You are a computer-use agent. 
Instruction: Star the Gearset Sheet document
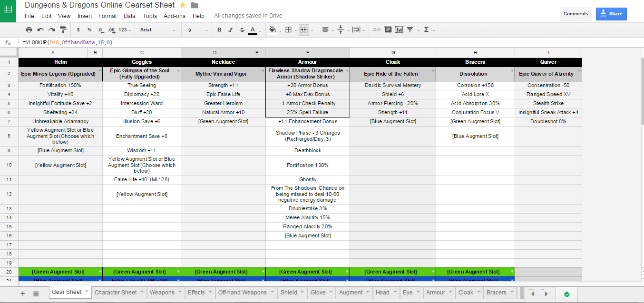click(183, 5)
